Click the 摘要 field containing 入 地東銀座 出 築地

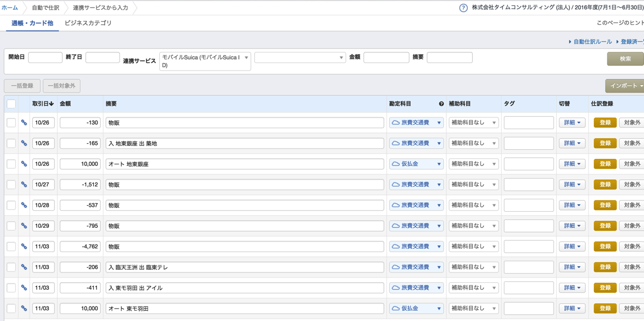[245, 143]
